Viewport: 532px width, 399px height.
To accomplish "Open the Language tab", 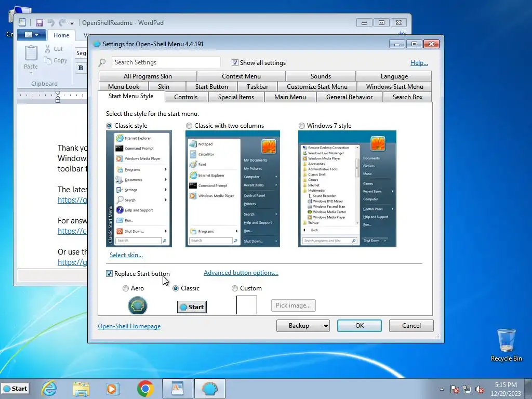I will [x=394, y=76].
